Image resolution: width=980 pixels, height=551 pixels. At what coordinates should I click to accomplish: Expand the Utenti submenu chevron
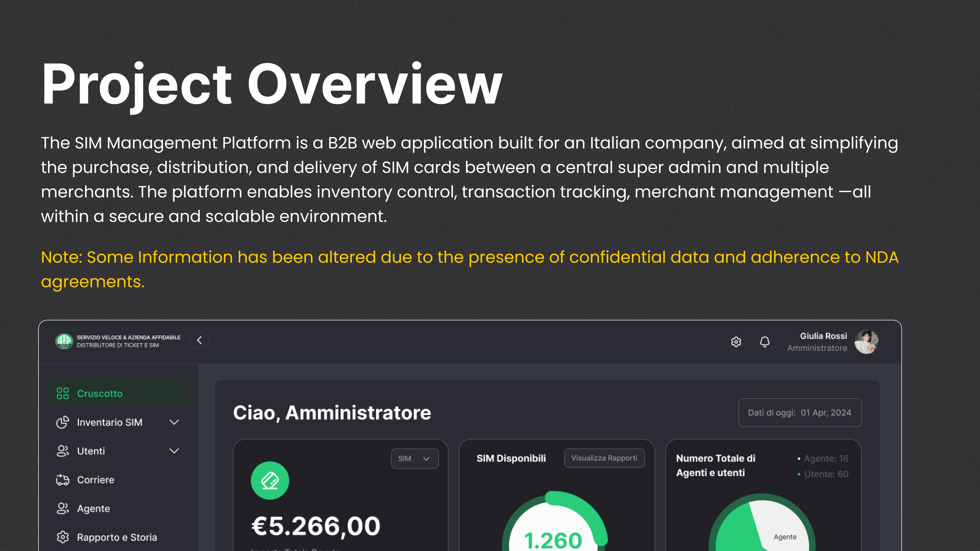[x=174, y=451]
